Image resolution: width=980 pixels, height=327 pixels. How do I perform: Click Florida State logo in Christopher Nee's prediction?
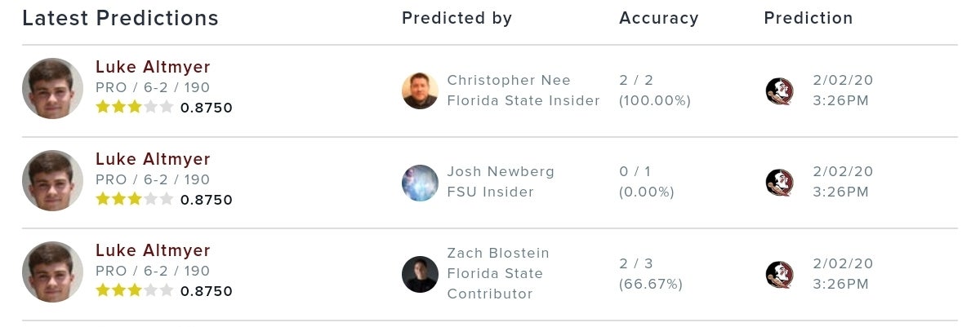[x=779, y=91]
